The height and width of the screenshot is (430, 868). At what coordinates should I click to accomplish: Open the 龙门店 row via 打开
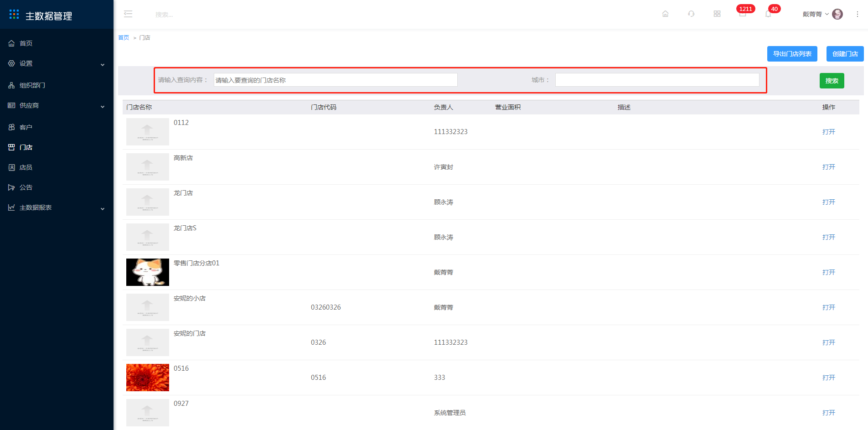click(829, 202)
